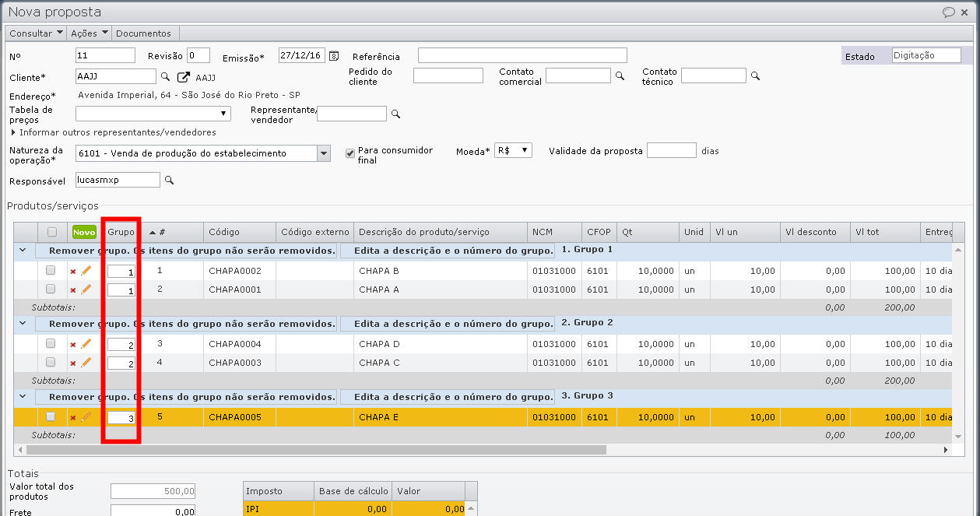Click the Referência input field
The width and height of the screenshot is (980, 516).
point(522,55)
